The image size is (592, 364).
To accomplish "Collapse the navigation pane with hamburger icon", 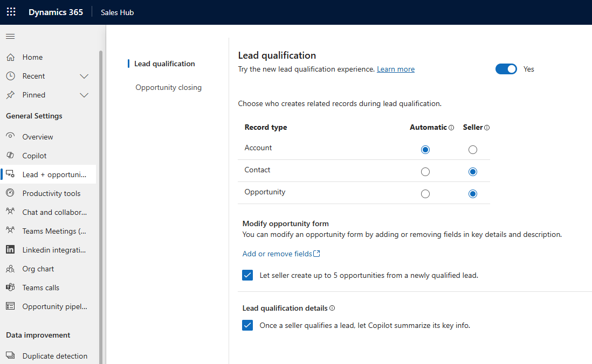I will coord(10,36).
